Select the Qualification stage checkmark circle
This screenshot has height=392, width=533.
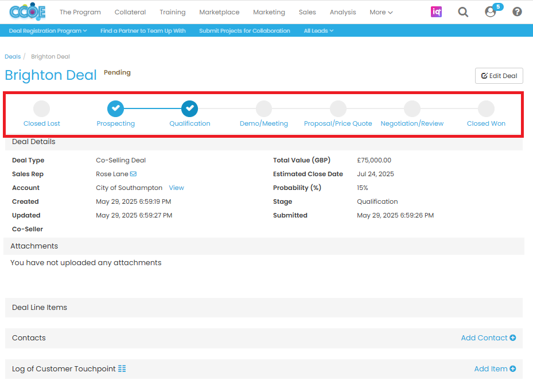pyautogui.click(x=190, y=108)
